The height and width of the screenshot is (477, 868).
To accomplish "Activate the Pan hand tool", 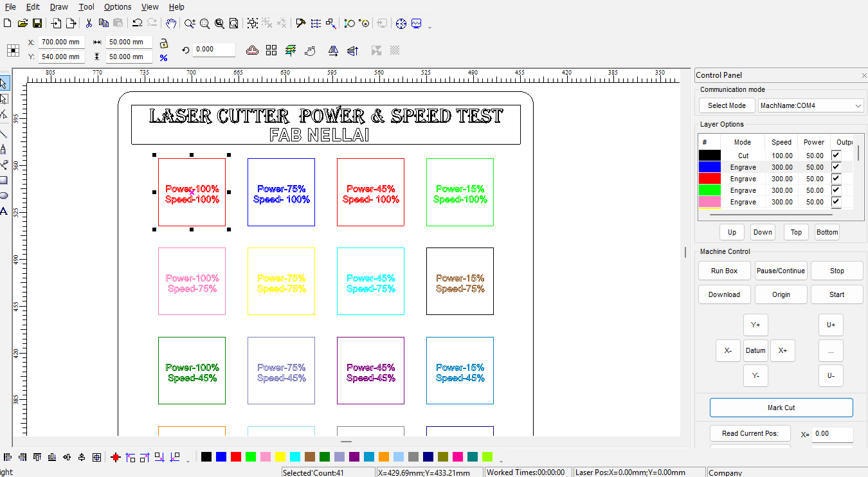I will (x=171, y=23).
